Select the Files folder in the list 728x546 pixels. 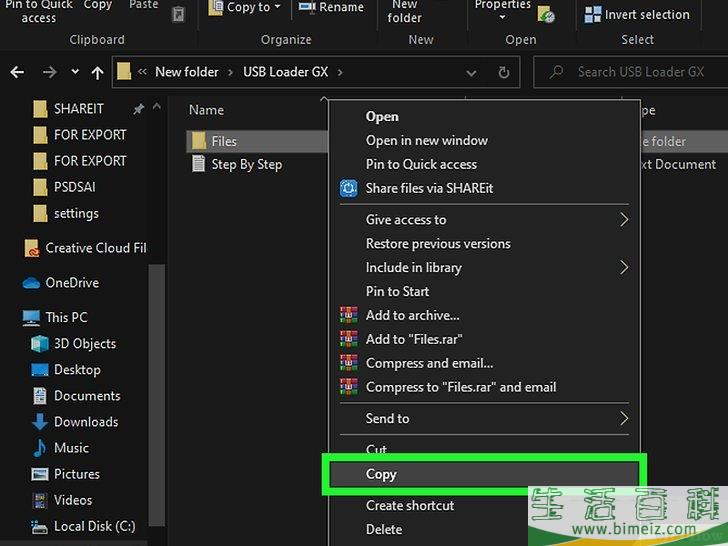(x=258, y=141)
